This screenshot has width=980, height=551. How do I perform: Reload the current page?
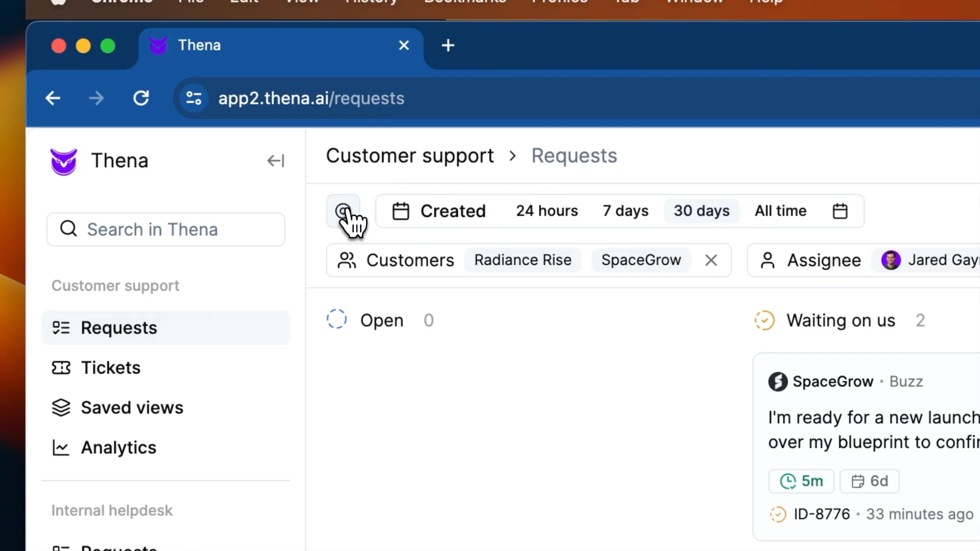[141, 98]
